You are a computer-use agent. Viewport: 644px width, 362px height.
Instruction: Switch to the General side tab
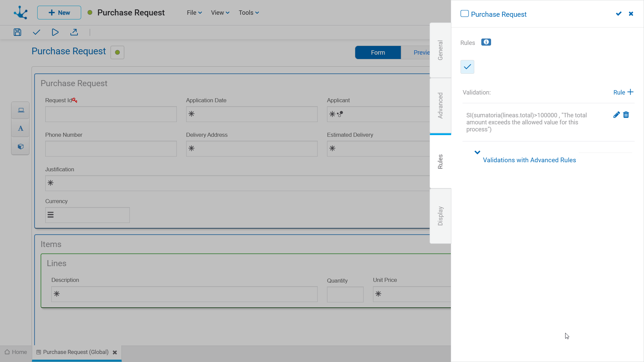point(440,50)
